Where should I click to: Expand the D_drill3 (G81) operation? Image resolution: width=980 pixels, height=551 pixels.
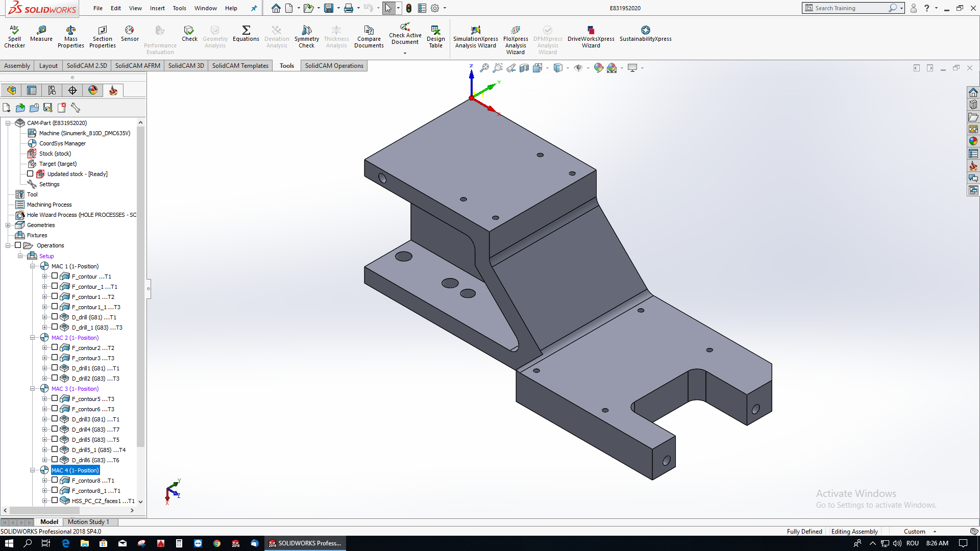tap(44, 419)
